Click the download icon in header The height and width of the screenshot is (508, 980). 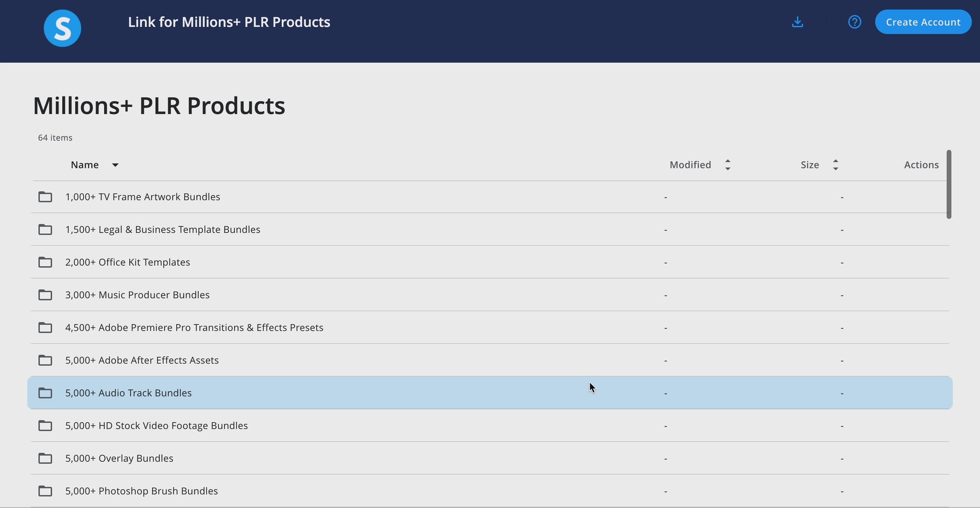point(797,22)
